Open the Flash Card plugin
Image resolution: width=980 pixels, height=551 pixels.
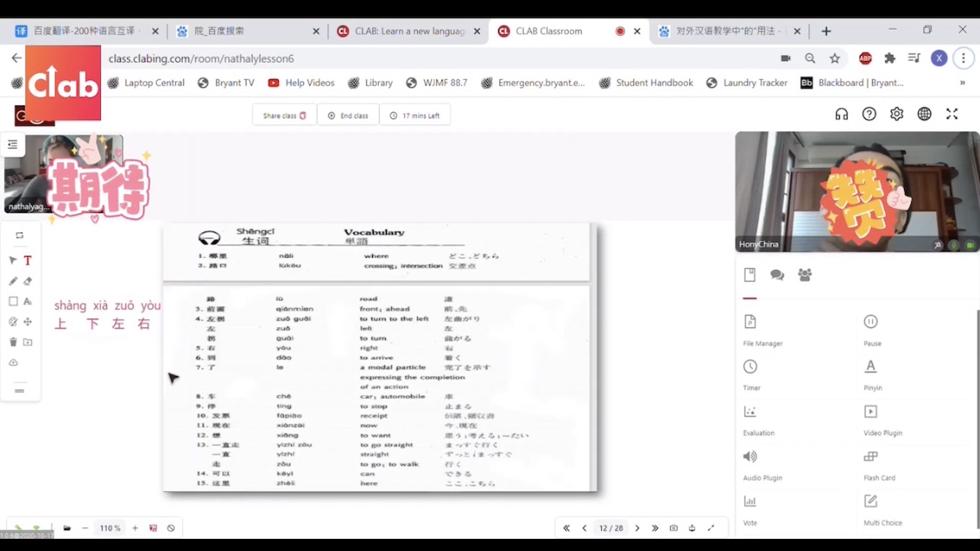(870, 457)
